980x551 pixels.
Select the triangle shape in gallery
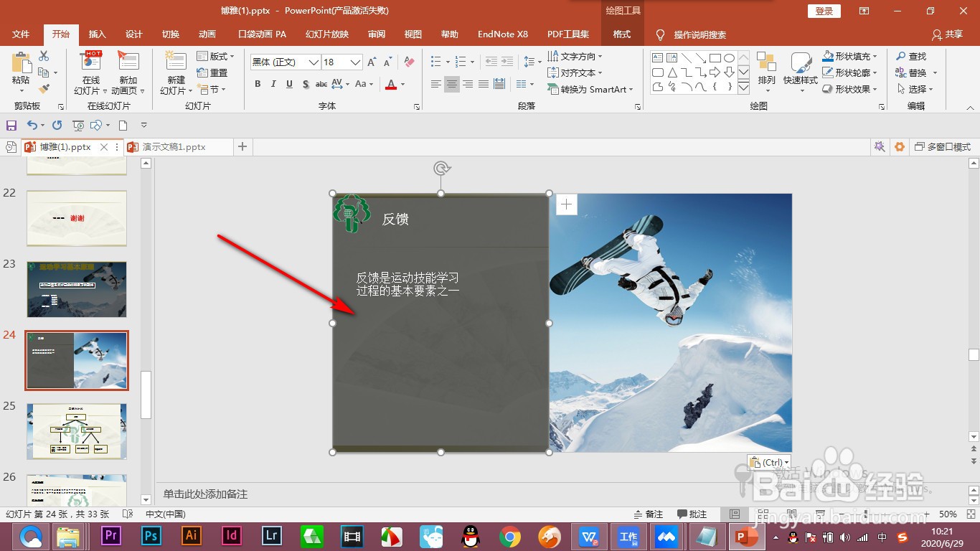pos(672,72)
